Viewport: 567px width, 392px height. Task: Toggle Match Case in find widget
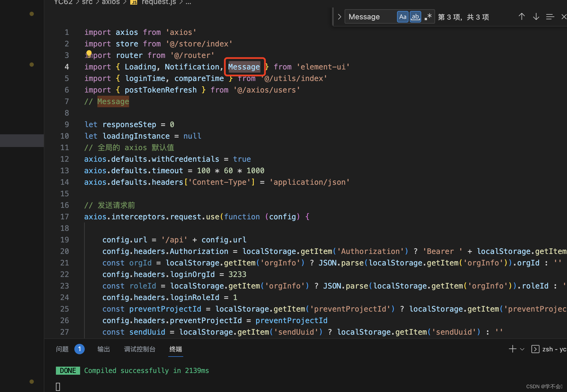[x=402, y=17]
